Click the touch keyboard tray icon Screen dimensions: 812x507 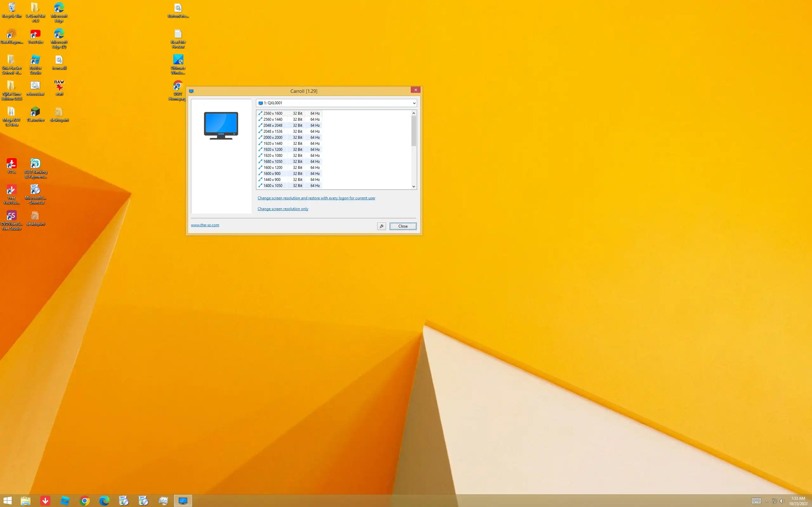756,501
